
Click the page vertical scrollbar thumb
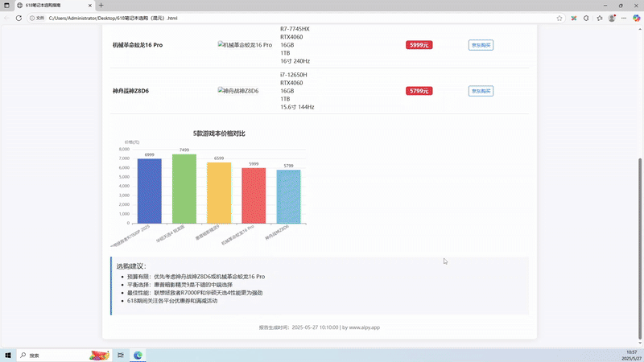pos(639,249)
